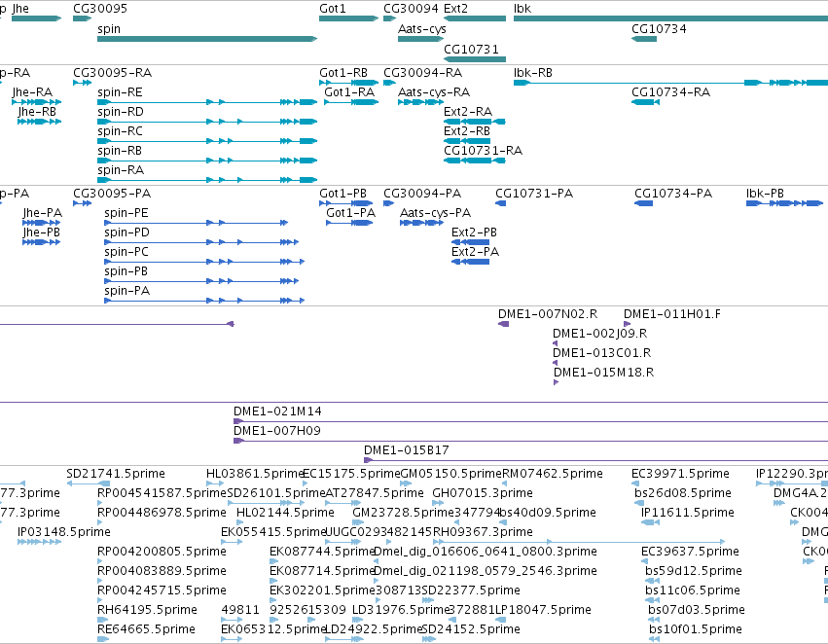Open the Got1-PB CDS label

(x=342, y=194)
